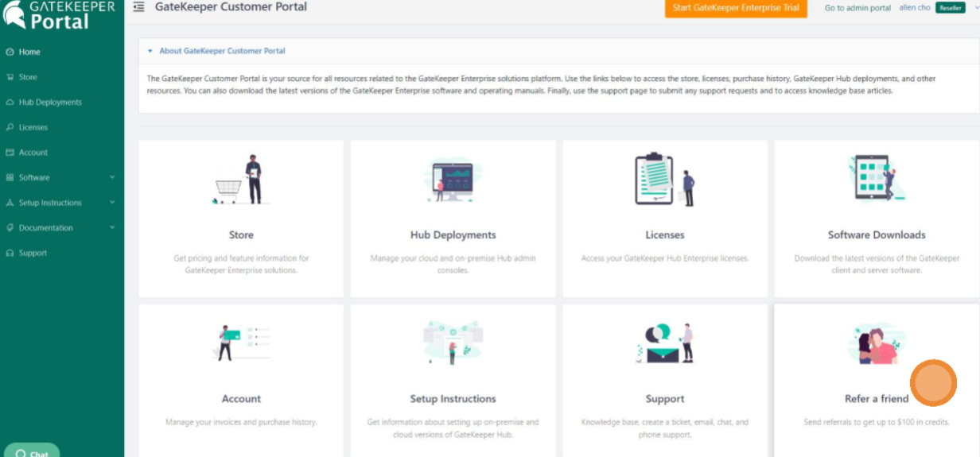Click the Refer a friend card title
Image resolution: width=980 pixels, height=457 pixels.
[877, 399]
